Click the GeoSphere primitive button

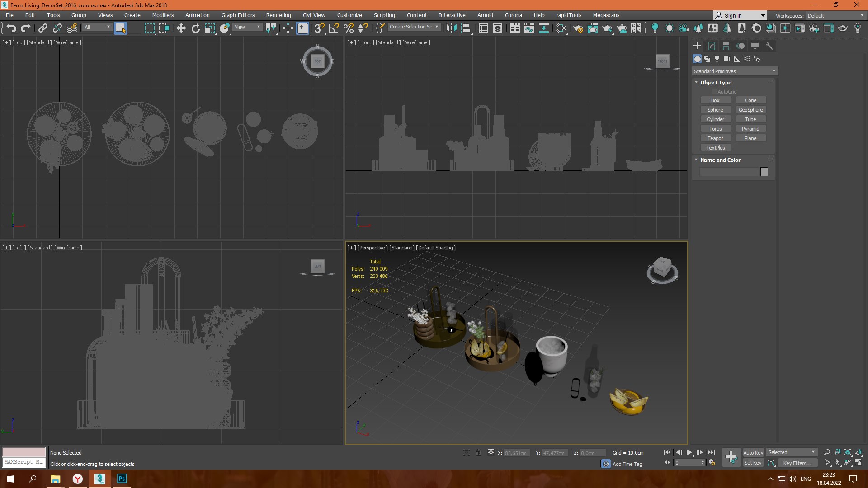point(750,110)
